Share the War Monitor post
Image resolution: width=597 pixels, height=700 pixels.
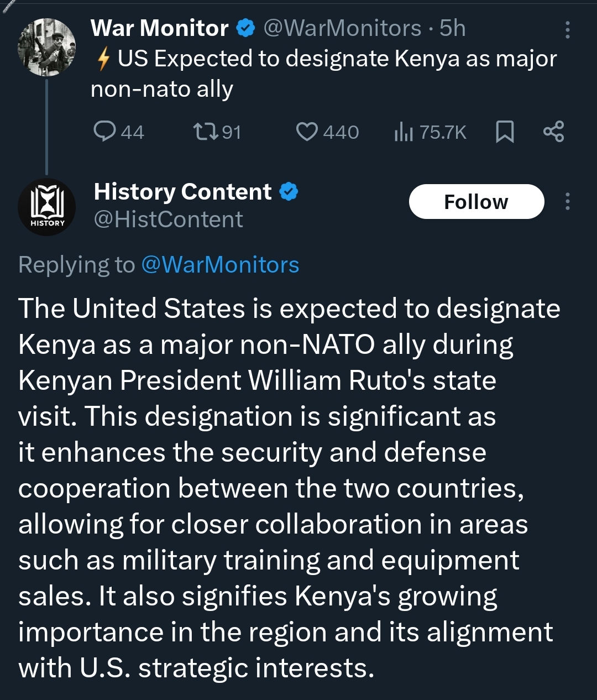click(553, 132)
